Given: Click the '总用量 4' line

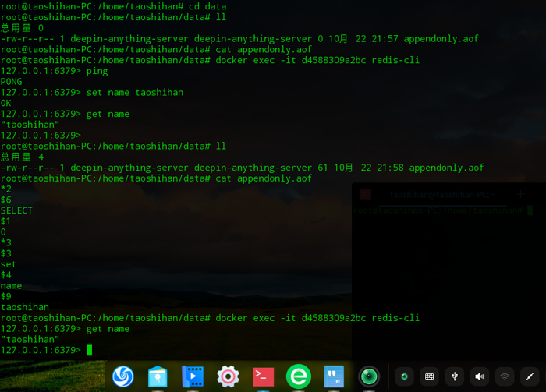Looking at the screenshot, I should (x=22, y=157).
